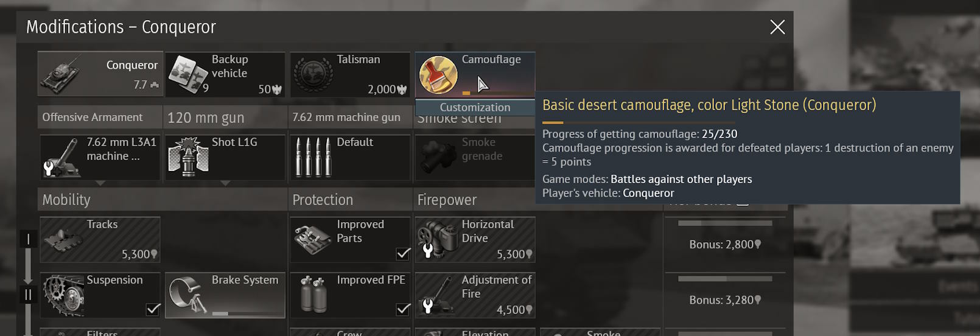980x336 pixels.
Task: Click the Brake System modification icon
Action: coord(188,295)
